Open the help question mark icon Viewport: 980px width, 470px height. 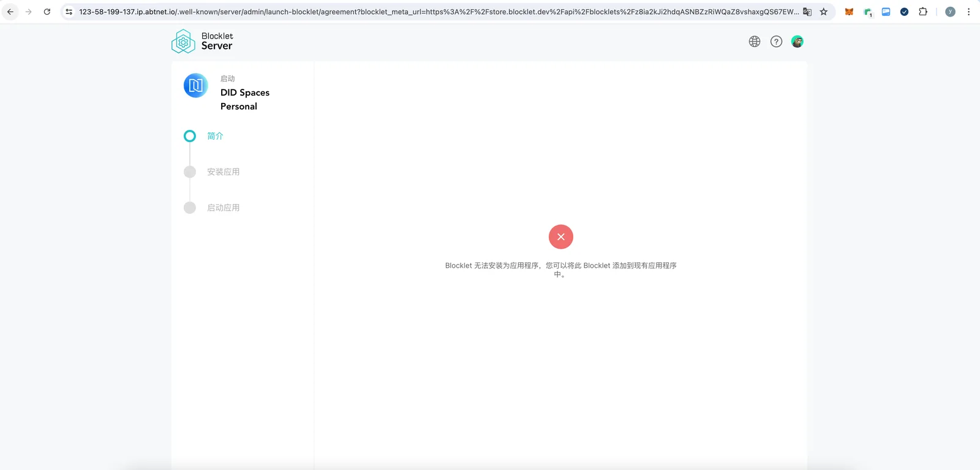point(776,42)
